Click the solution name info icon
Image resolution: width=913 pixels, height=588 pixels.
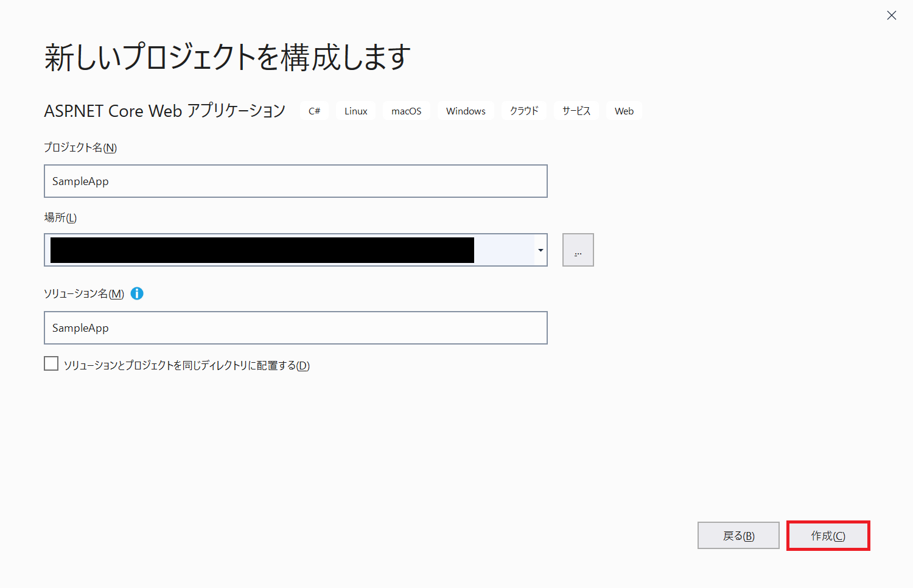coord(137,293)
